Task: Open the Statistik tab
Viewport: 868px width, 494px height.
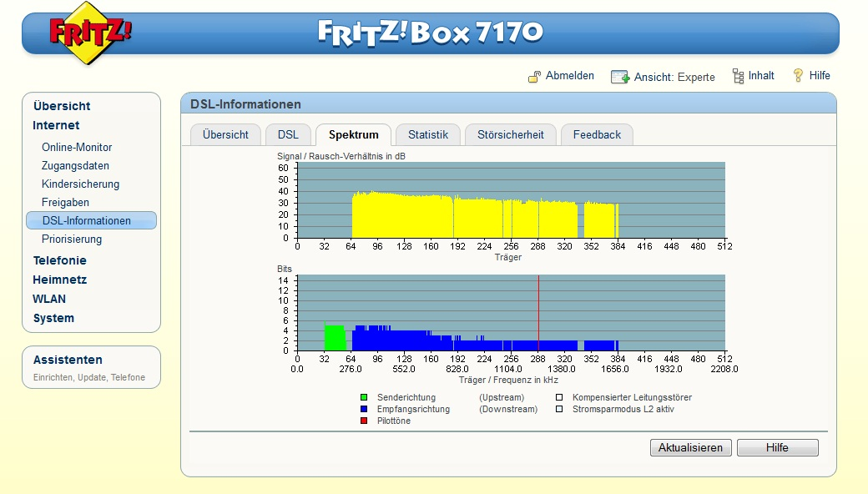Action: pos(428,134)
